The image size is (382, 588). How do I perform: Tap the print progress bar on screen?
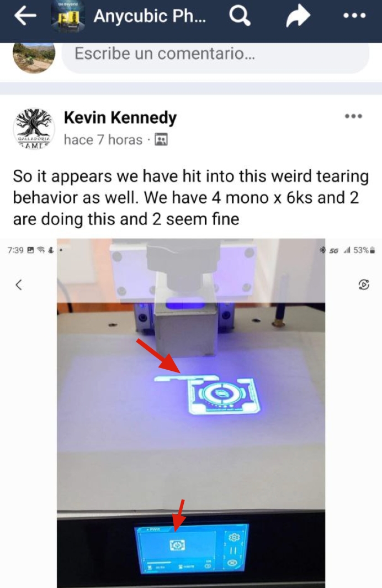[159, 563]
